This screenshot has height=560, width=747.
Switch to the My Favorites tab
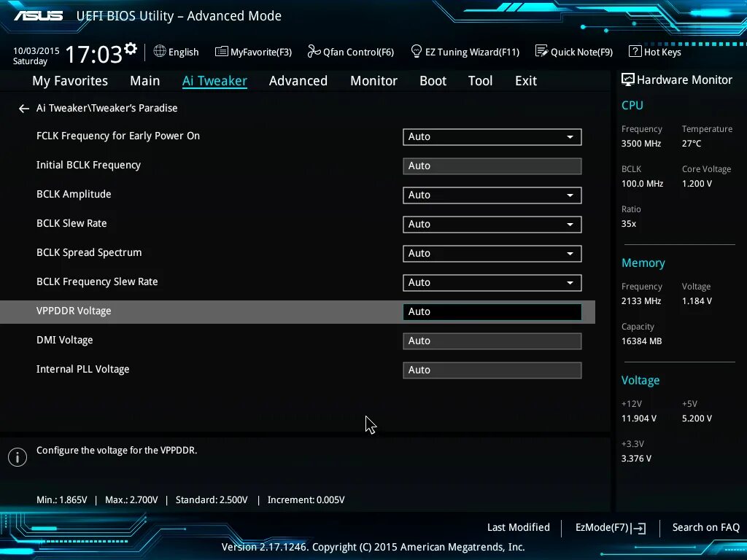pos(70,81)
